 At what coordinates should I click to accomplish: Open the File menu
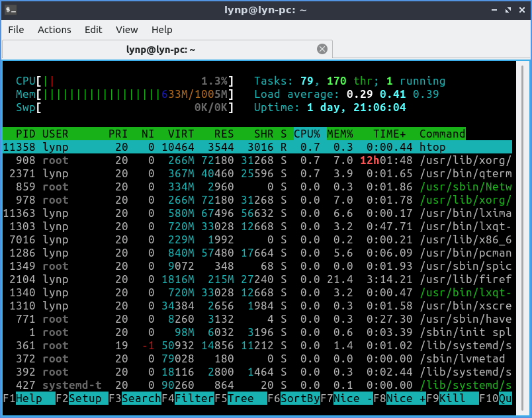pos(16,30)
